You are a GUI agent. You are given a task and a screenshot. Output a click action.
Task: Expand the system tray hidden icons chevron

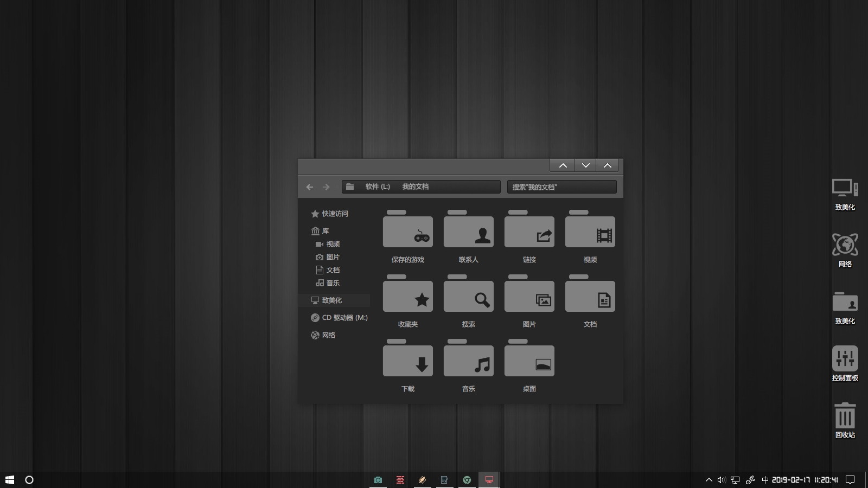pos(709,480)
